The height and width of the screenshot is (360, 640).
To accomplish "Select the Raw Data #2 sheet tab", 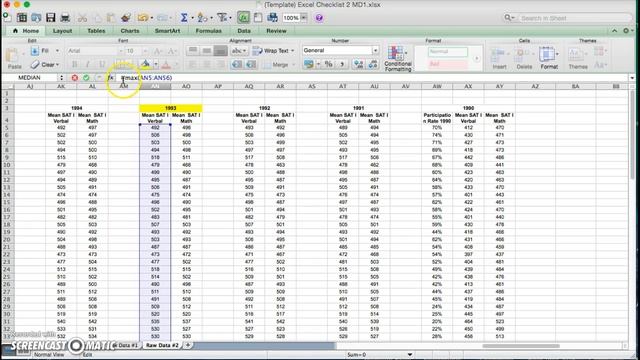I will (162, 345).
